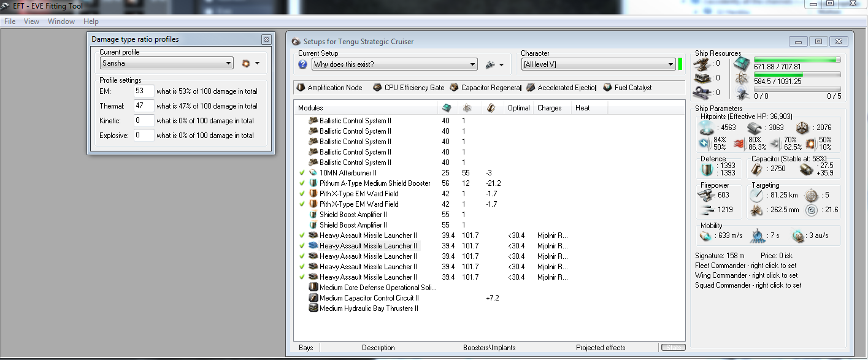Click the structure hitpoints icon showing 2076

(801, 128)
